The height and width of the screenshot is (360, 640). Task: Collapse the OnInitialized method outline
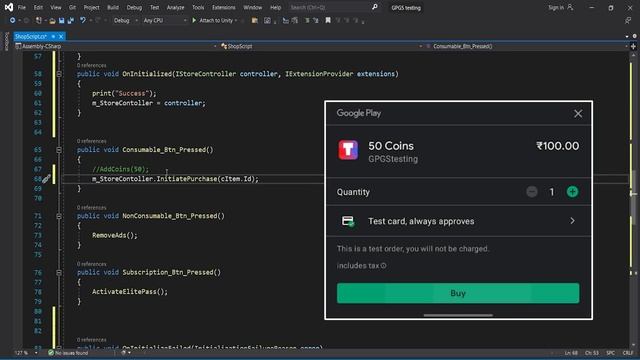[59, 74]
